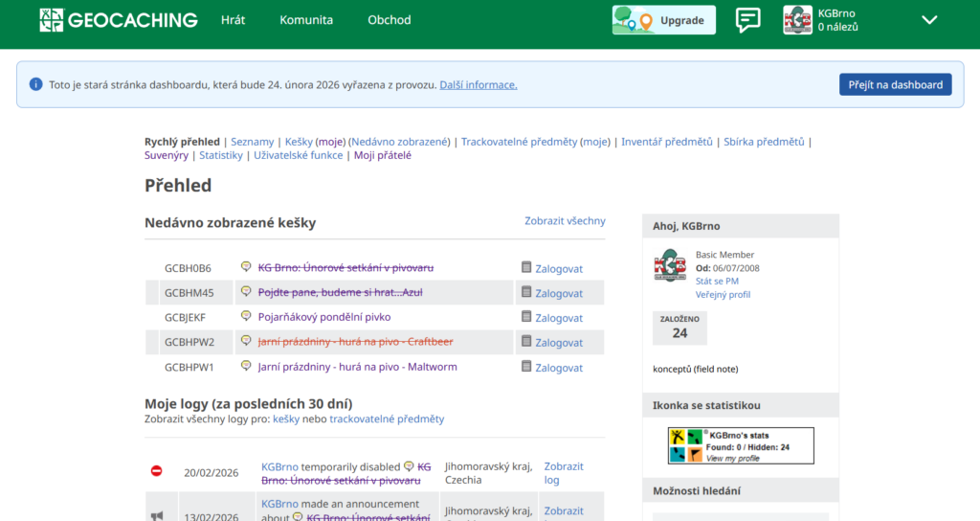Viewport: 980px width, 521px height.
Task: Open the Trackovatelné předměty navigation link
Action: coord(520,142)
